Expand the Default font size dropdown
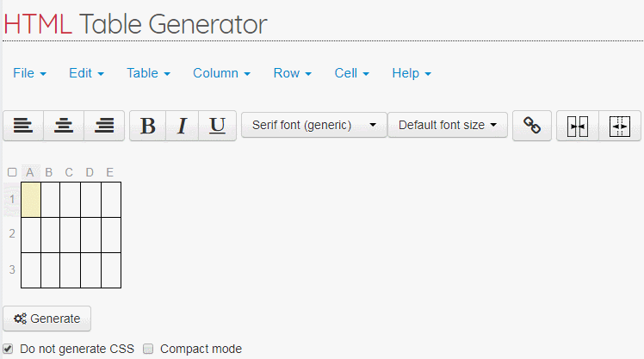 click(x=447, y=126)
